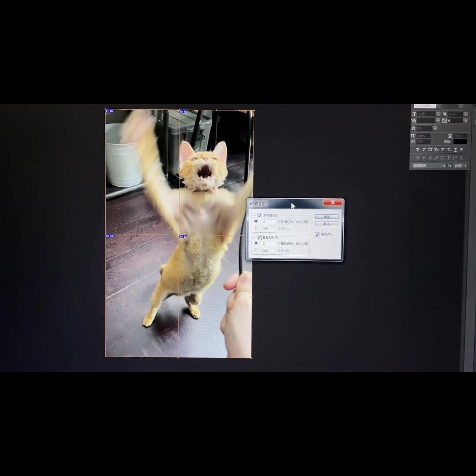476x476 pixels.
Task: Click the 确定 OK button
Action: point(327,217)
